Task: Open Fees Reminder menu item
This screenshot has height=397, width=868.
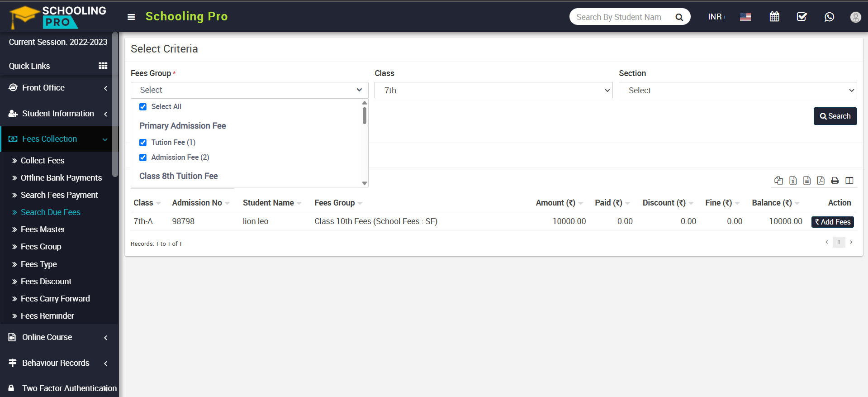Action: tap(47, 316)
